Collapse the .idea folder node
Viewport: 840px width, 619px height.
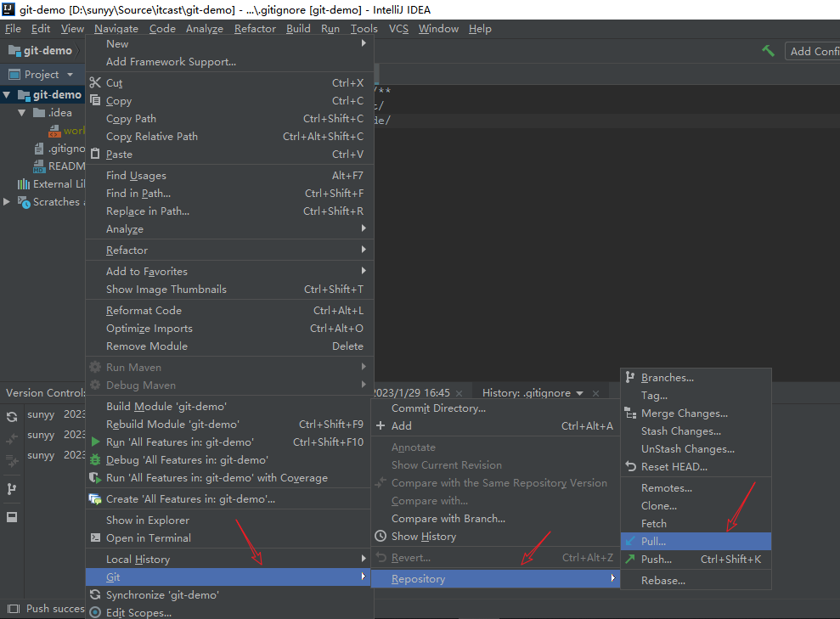pos(22,113)
